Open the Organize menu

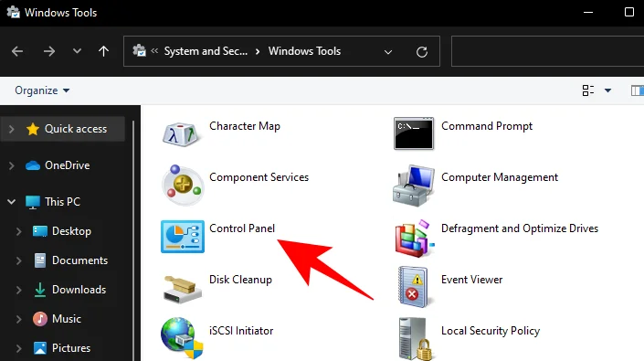coord(42,90)
